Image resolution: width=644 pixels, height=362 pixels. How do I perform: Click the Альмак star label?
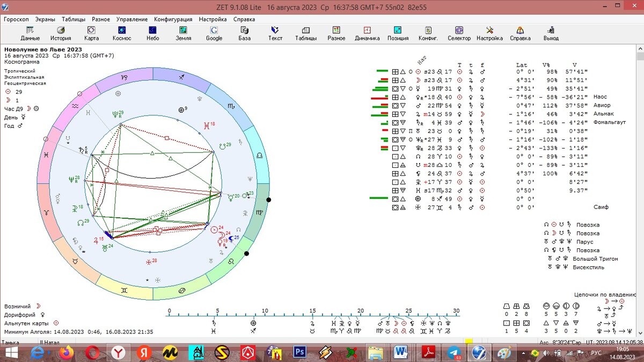(603, 114)
